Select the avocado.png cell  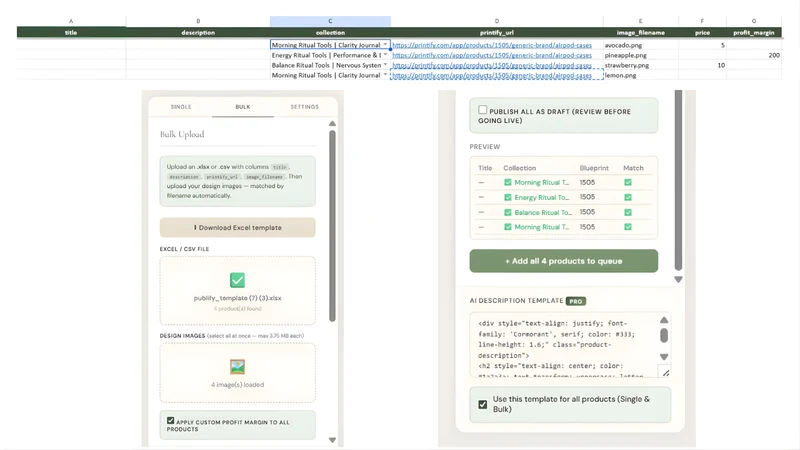point(640,45)
